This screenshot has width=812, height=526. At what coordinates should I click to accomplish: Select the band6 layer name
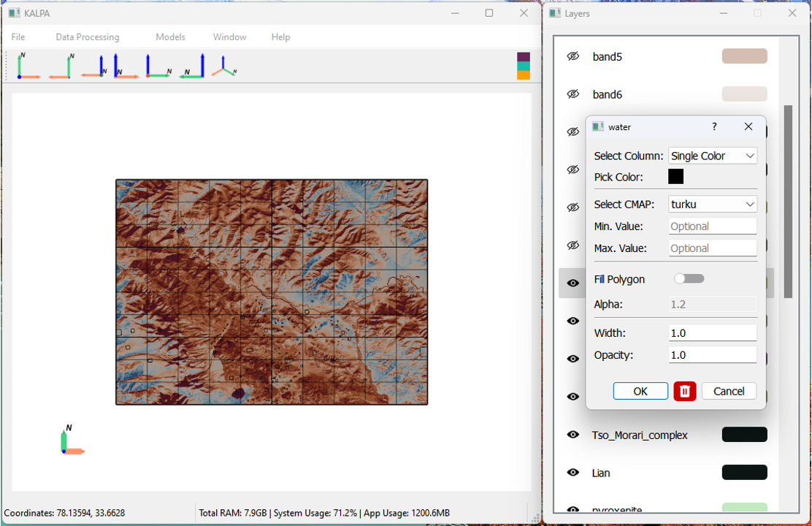(608, 94)
